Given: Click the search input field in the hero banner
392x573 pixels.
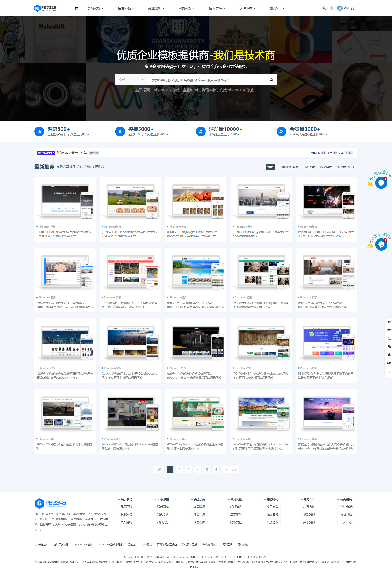Looking at the screenshot, I should 206,80.
